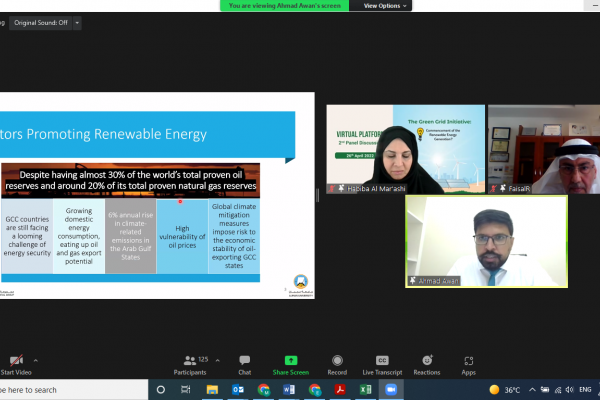Select Ahmad Awan's highlighted video tile

485,241
